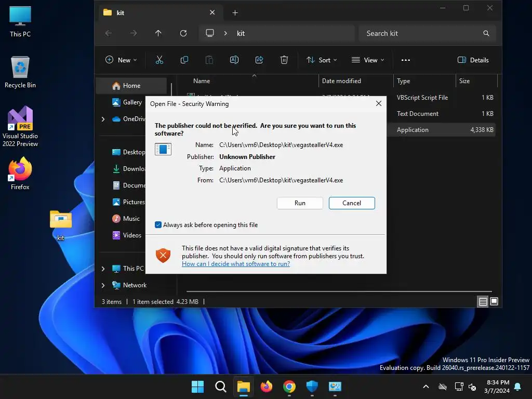Show hidden system tray icons chevron
Image resolution: width=532 pixels, height=399 pixels.
click(x=426, y=387)
